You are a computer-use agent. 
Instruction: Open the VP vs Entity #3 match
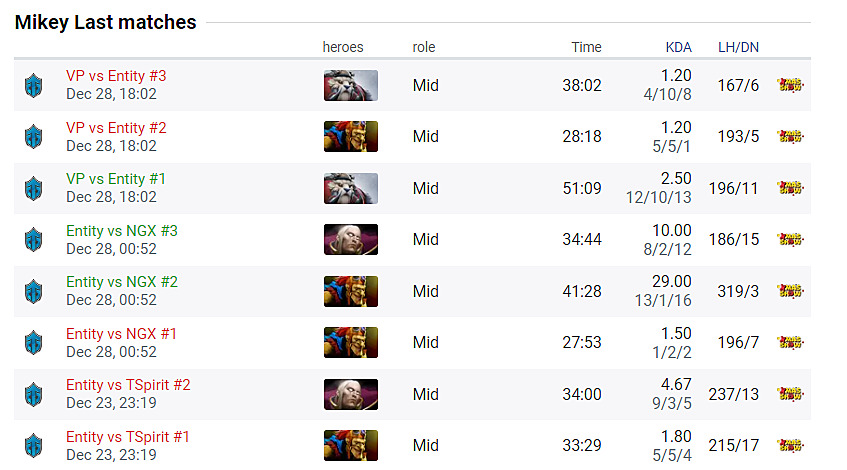(116, 76)
